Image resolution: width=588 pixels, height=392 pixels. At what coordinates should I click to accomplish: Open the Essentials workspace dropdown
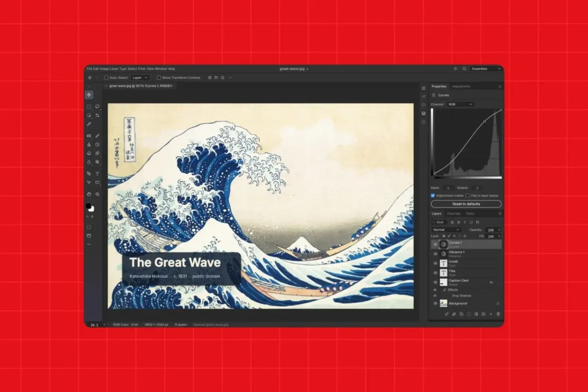(x=486, y=68)
